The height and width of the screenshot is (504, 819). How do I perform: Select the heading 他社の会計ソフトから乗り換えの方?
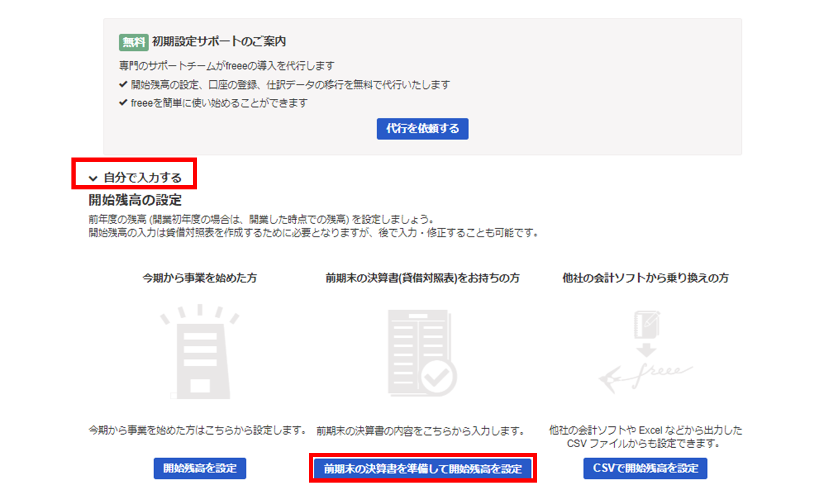(645, 278)
